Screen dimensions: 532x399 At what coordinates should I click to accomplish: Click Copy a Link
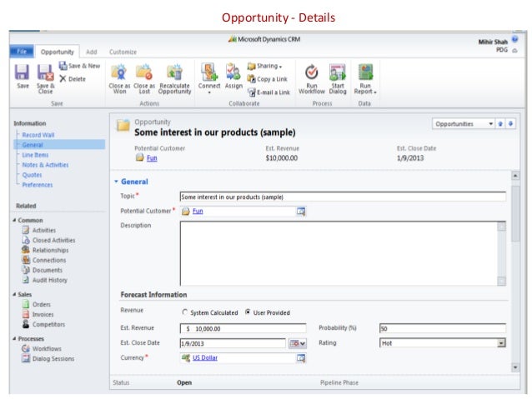tap(268, 79)
